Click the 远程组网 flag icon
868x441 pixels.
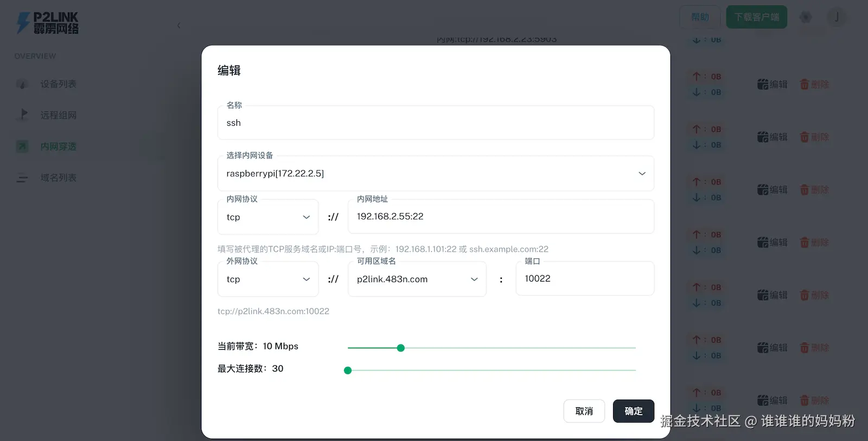point(23,114)
